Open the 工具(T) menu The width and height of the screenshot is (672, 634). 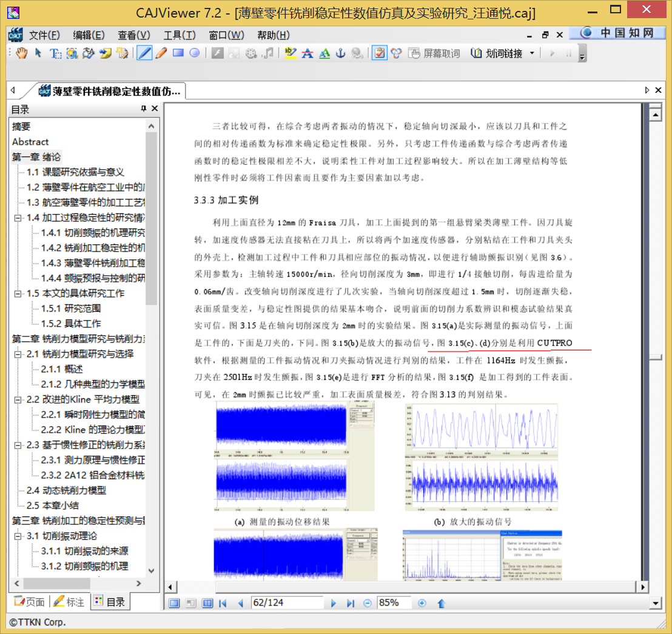coord(180,35)
